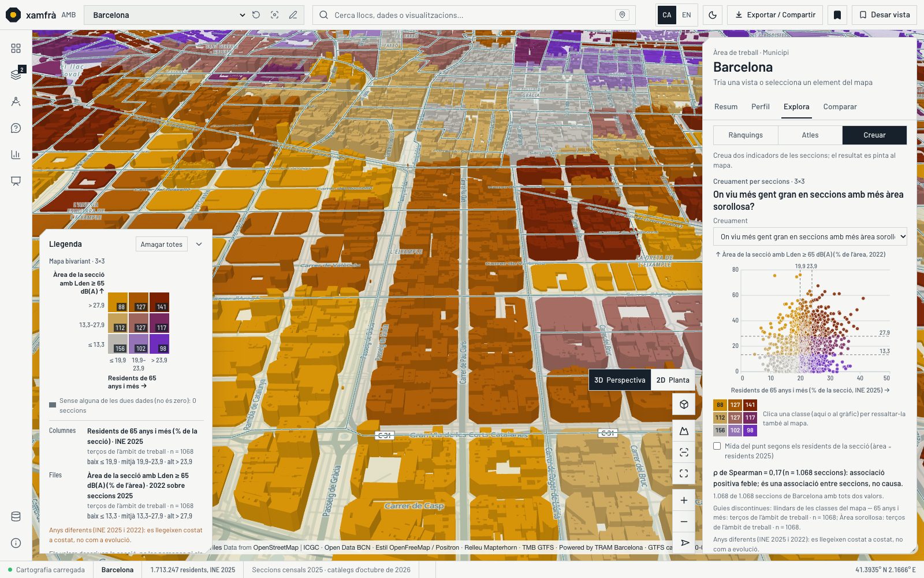Switch map to 2D Planta
924x578 pixels.
coord(673,380)
